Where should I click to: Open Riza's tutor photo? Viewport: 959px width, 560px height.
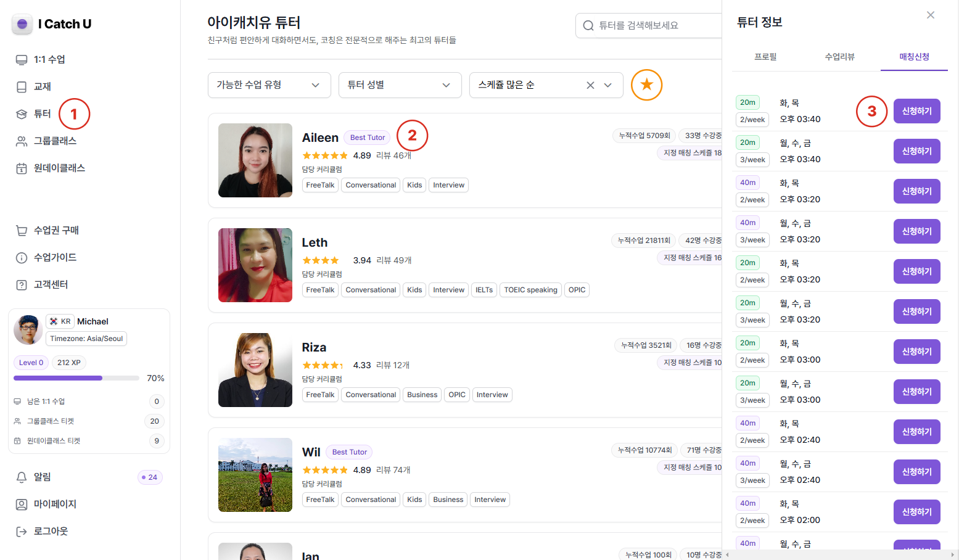tap(255, 370)
